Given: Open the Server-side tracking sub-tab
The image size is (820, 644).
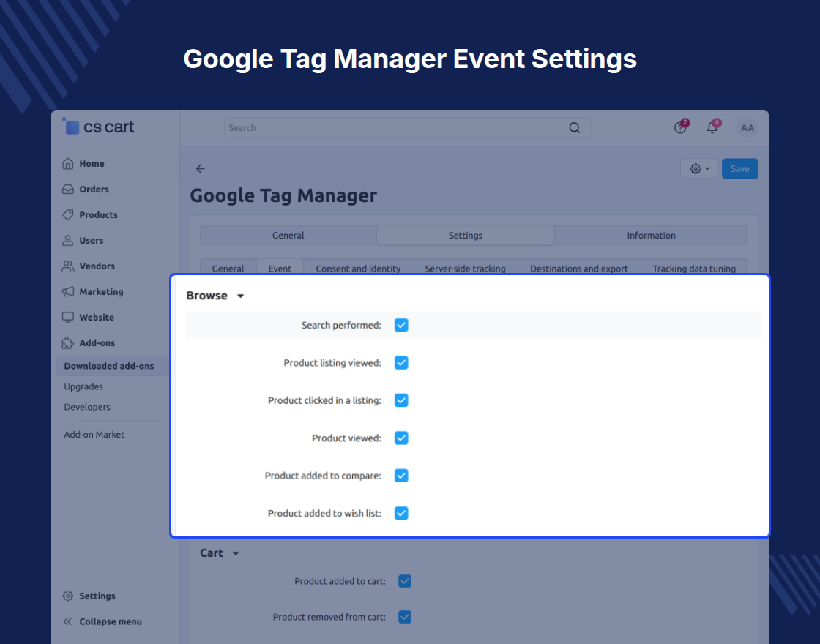Looking at the screenshot, I should click(465, 268).
